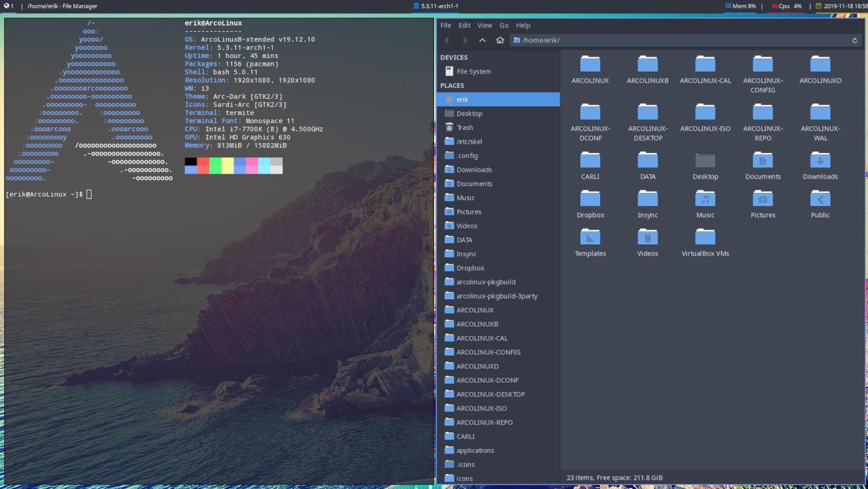Click the 5.3.11-arch1-1 kernel label in top bar
Image resolution: width=868 pixels, height=489 pixels.
(435, 6)
